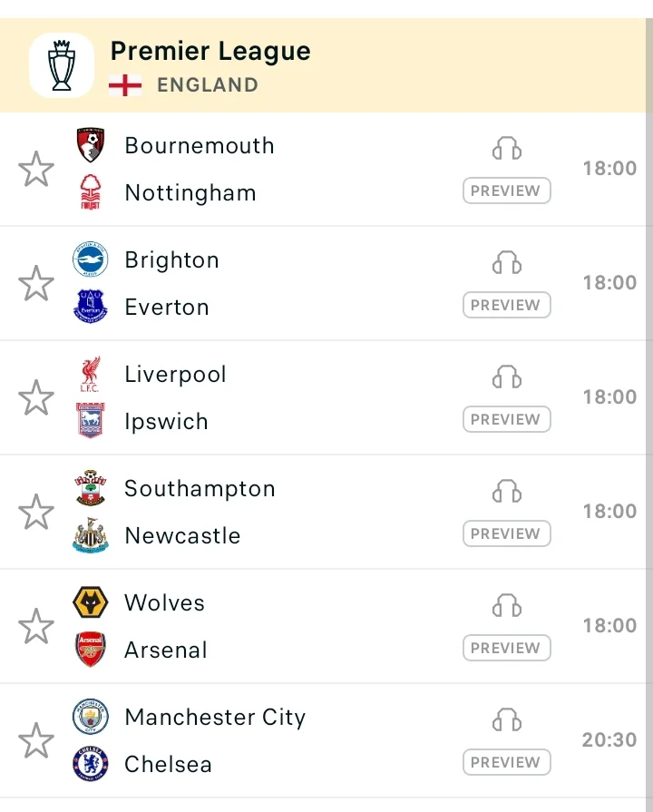
Task: Open the Premier League header title
Action: click(210, 52)
